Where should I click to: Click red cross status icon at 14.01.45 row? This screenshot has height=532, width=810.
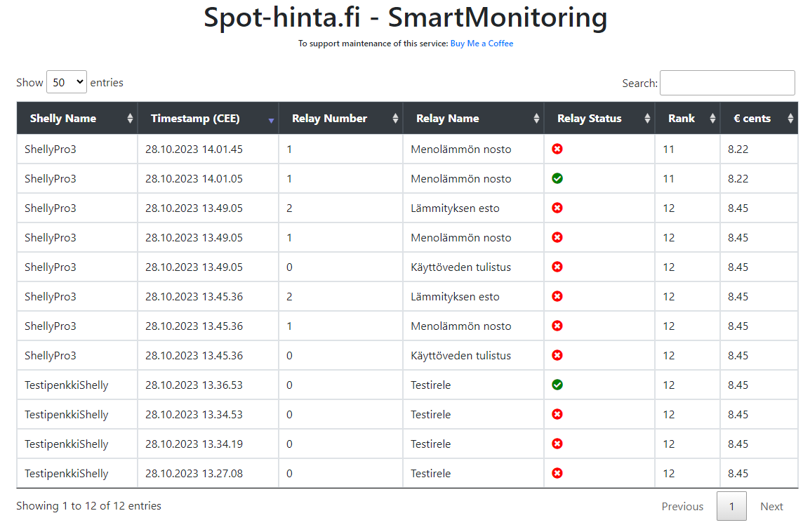[557, 149]
